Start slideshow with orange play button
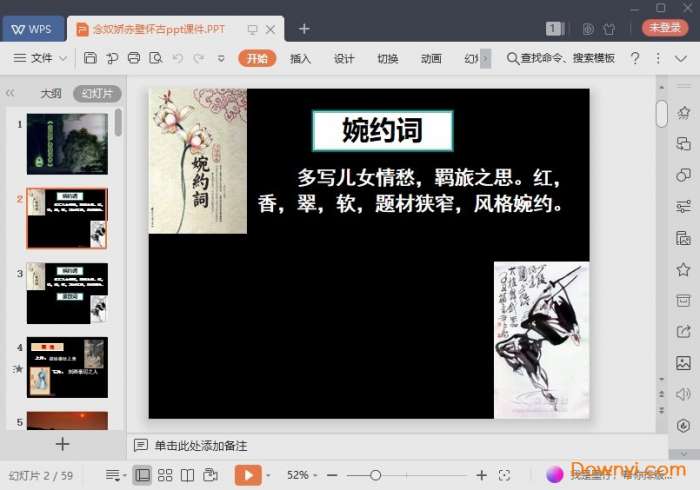This screenshot has height=490, width=700. (x=247, y=475)
